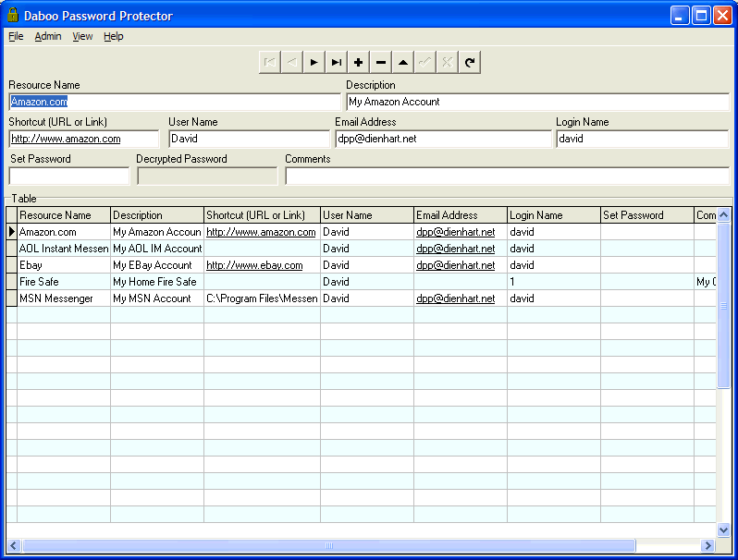
Task: Select the C:\Program Files\Messen shortcut cell
Action: (262, 298)
